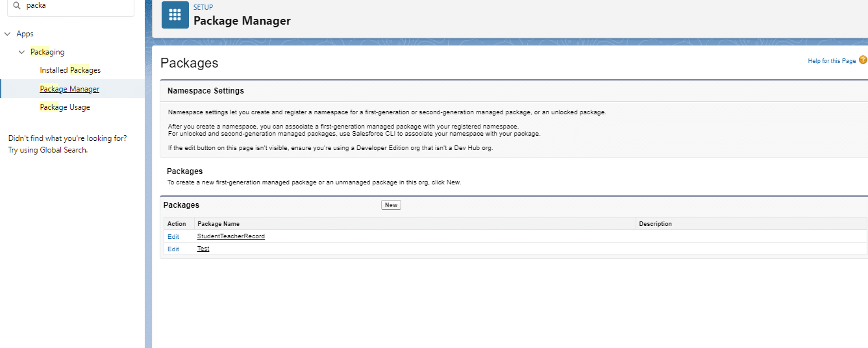Click the Package Manager grid icon in header
This screenshot has height=348, width=868.
coord(175,15)
